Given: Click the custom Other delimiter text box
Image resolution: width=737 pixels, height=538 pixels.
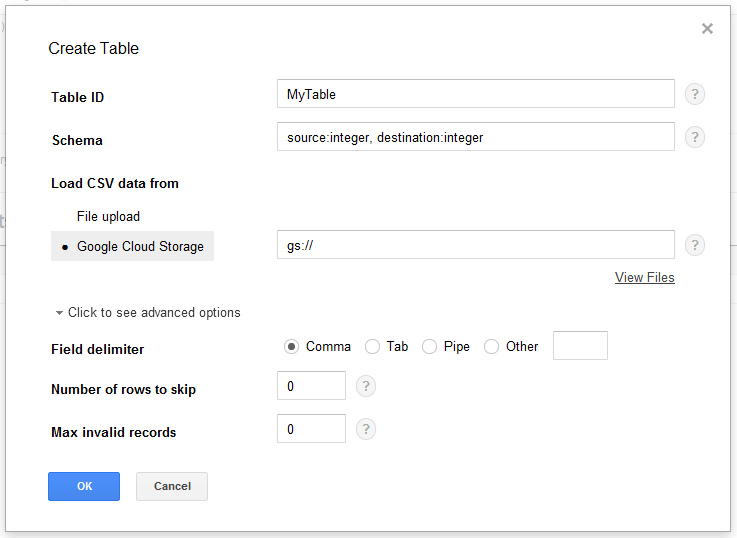Looking at the screenshot, I should [x=580, y=346].
